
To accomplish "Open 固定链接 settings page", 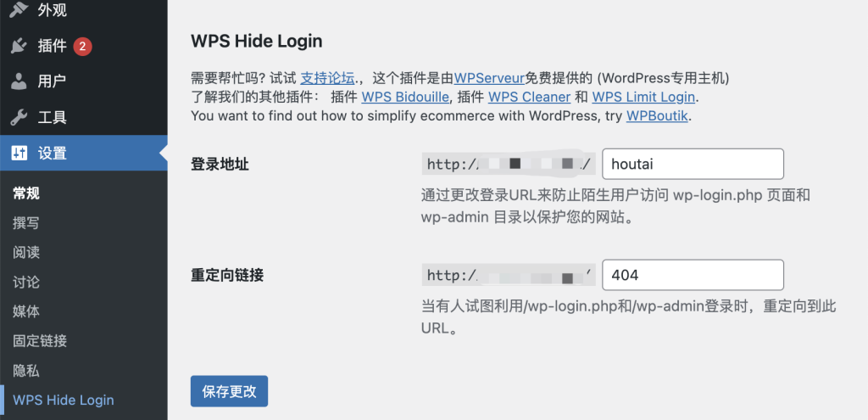I will tap(40, 341).
